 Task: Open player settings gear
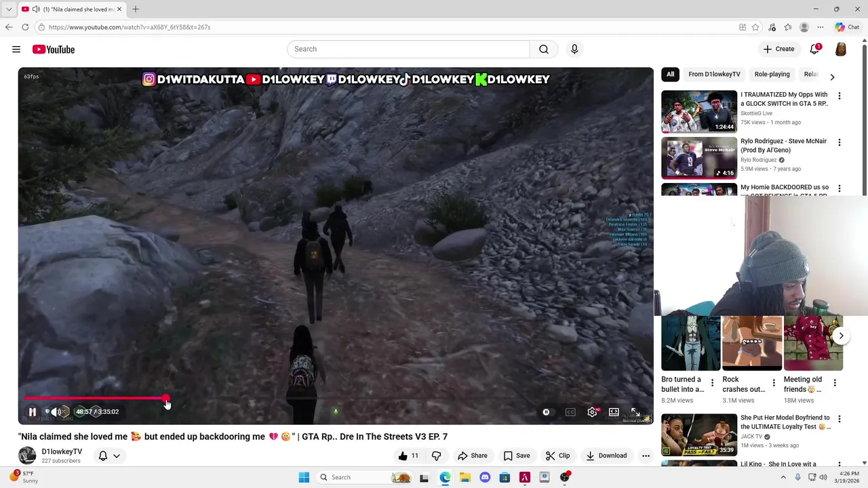pos(592,412)
